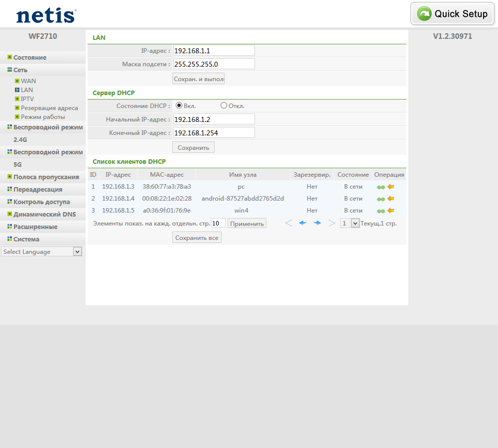Open the Динамический DNS menu item

click(44, 215)
